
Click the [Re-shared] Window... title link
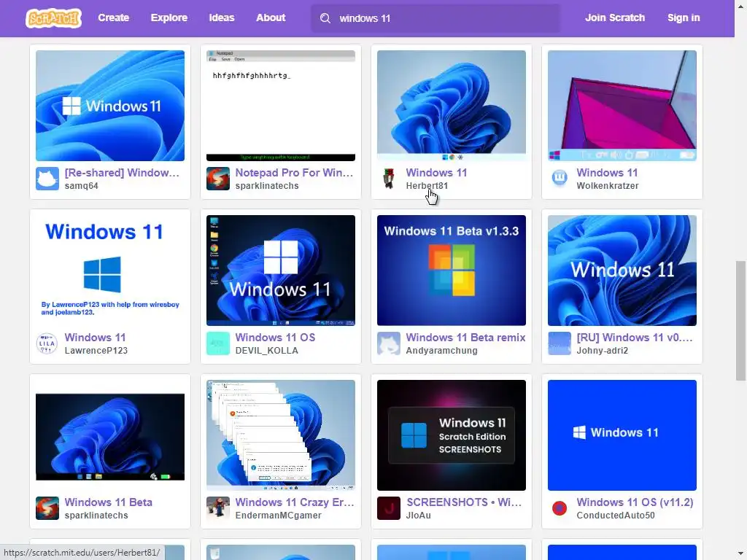point(122,173)
